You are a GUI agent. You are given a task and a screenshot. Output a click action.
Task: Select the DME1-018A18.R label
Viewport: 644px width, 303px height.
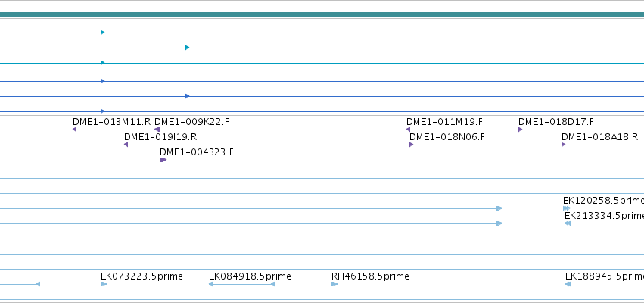click(x=599, y=137)
